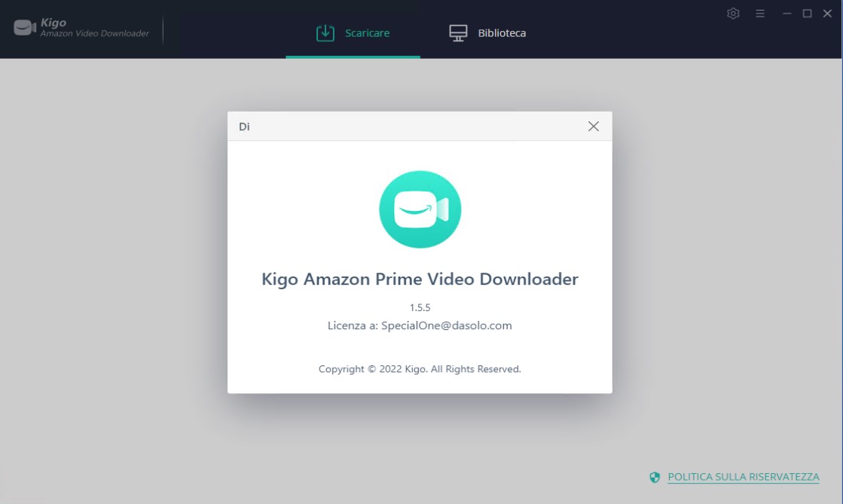Click the Di dialog title label
The image size is (843, 504).
244,127
